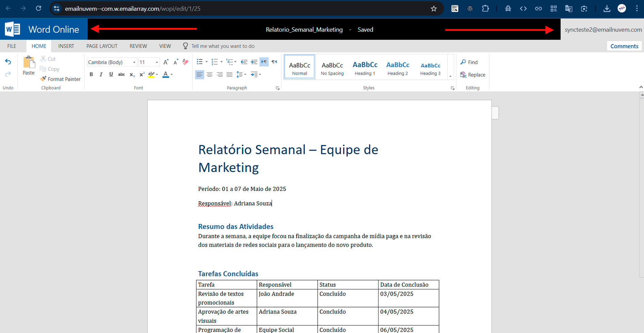Click the Find magnifier icon
The image size is (644, 333).
[463, 62]
